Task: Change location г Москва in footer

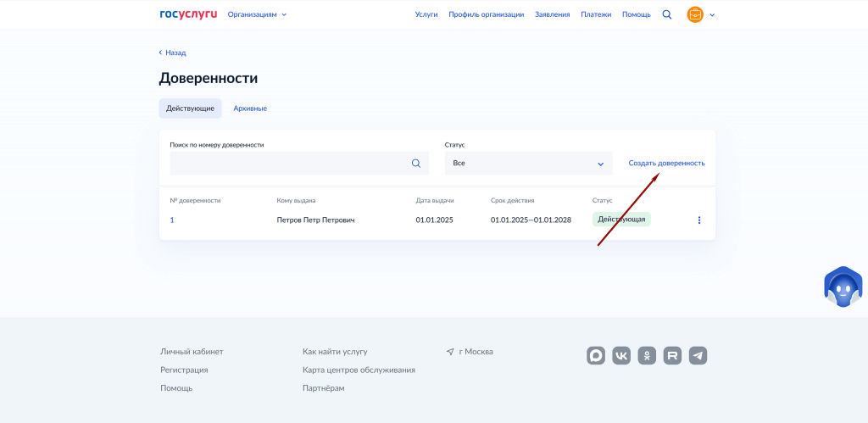Action: pyautogui.click(x=470, y=352)
